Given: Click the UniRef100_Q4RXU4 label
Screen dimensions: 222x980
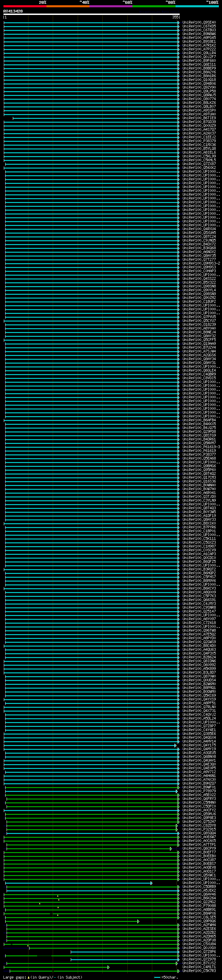Looking at the screenshot, I should pyautogui.click(x=199, y=229).
